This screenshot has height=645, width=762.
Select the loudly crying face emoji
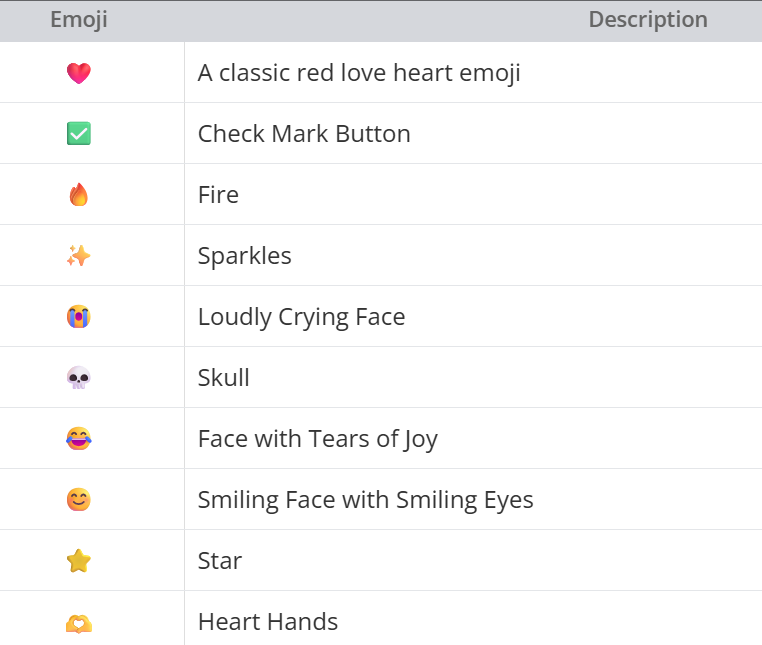pyautogui.click(x=79, y=317)
